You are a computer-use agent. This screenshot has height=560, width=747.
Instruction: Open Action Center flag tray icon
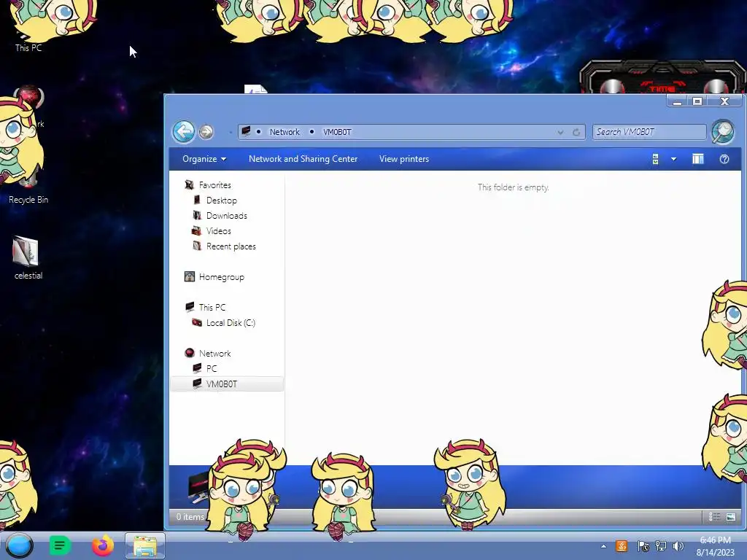[x=643, y=546]
